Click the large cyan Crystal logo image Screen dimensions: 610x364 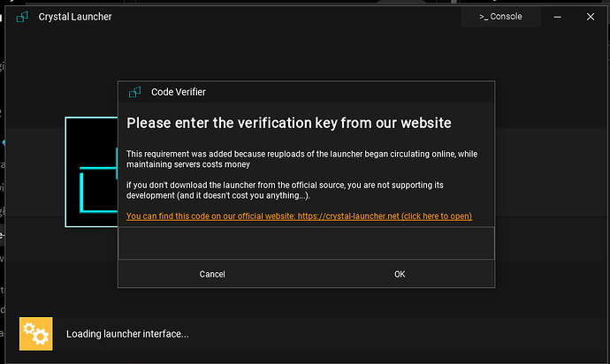(x=91, y=184)
